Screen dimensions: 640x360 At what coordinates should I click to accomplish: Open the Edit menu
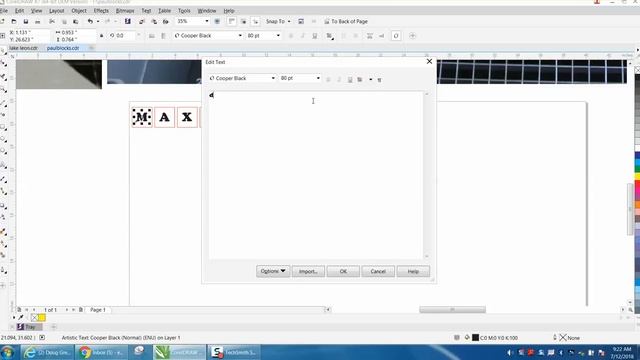tap(19, 11)
